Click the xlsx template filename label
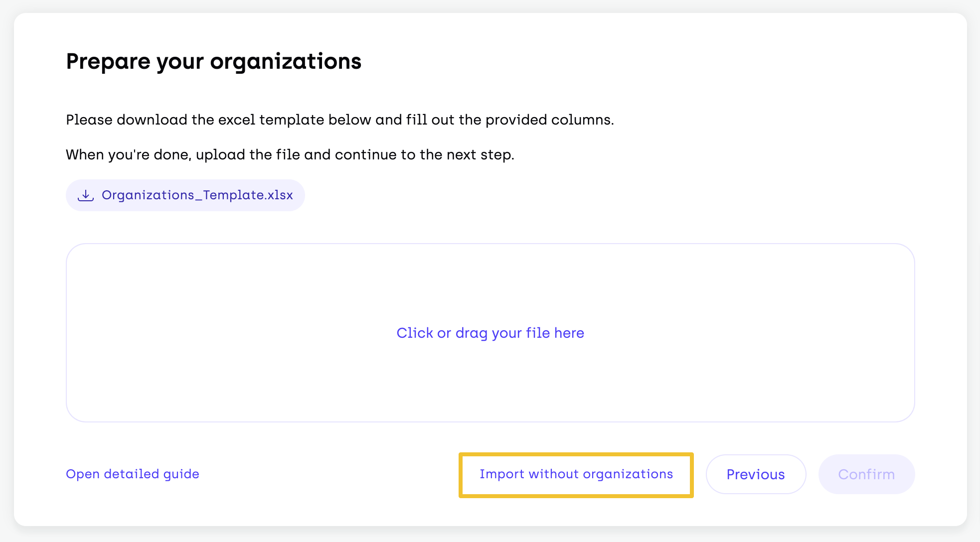This screenshot has width=980, height=542. tap(197, 195)
